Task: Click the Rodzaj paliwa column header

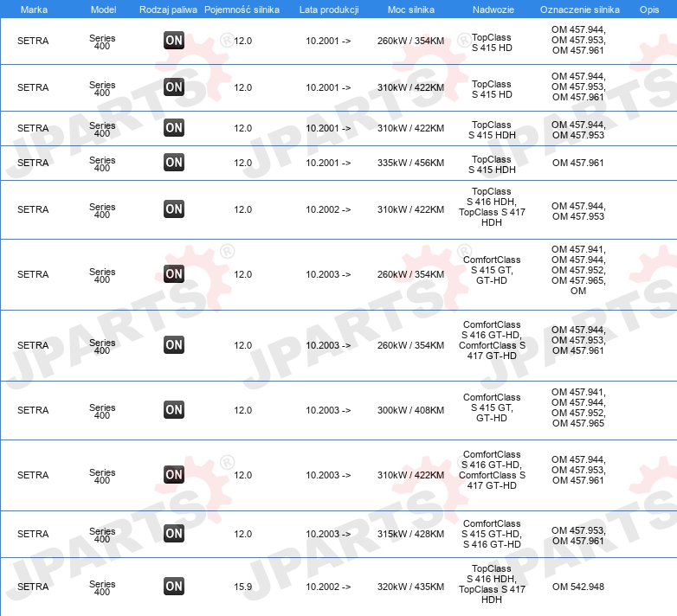Action: (x=169, y=10)
